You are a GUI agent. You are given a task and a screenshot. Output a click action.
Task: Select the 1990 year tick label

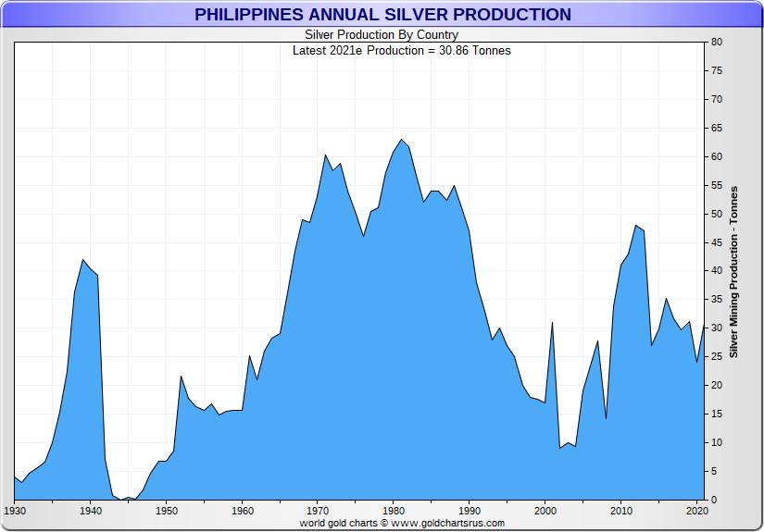[470, 510]
